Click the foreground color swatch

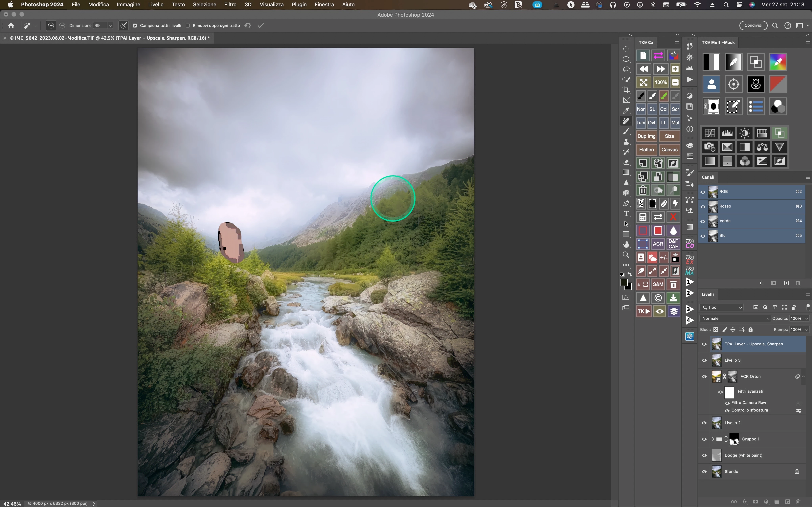point(624,283)
